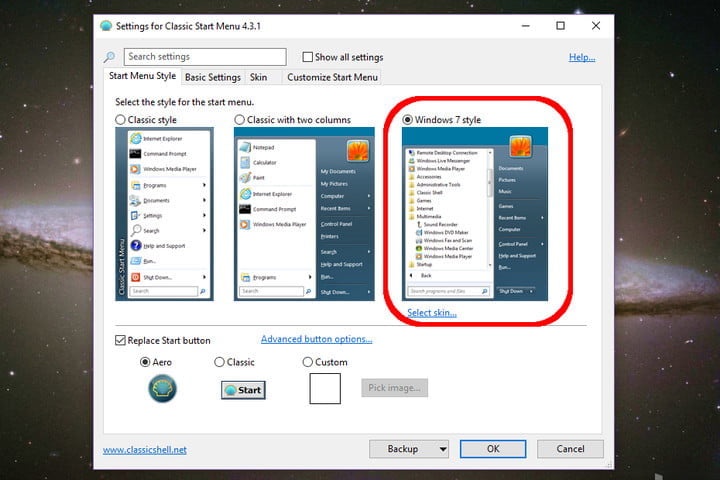This screenshot has height=480, width=720.
Task: Select the Custom start button radio
Action: coord(308,362)
